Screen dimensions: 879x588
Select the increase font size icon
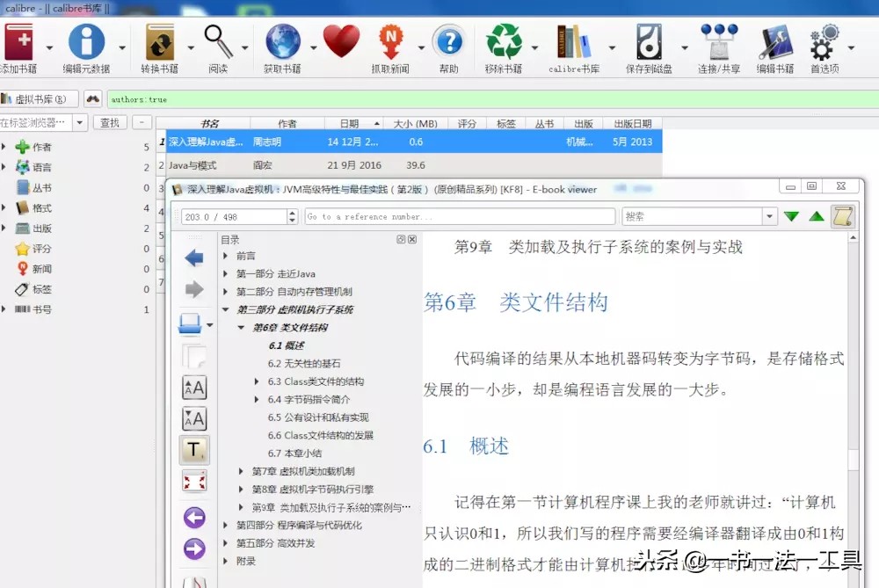coord(194,387)
